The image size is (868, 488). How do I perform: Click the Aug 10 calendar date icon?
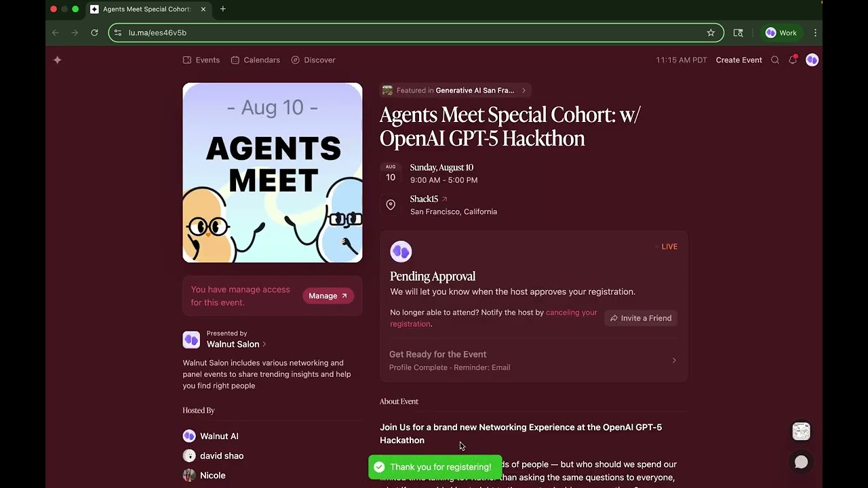coord(391,173)
